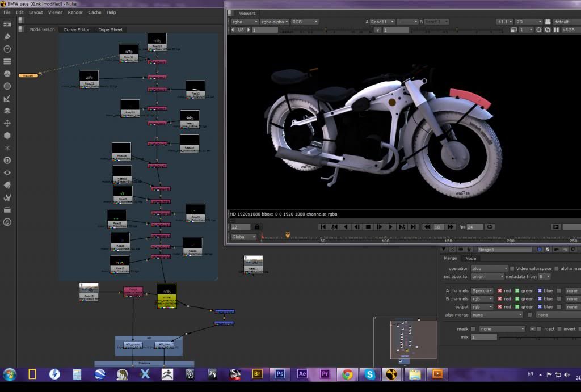
Task: Open the Deep nodes toolbar icon
Action: (7, 160)
